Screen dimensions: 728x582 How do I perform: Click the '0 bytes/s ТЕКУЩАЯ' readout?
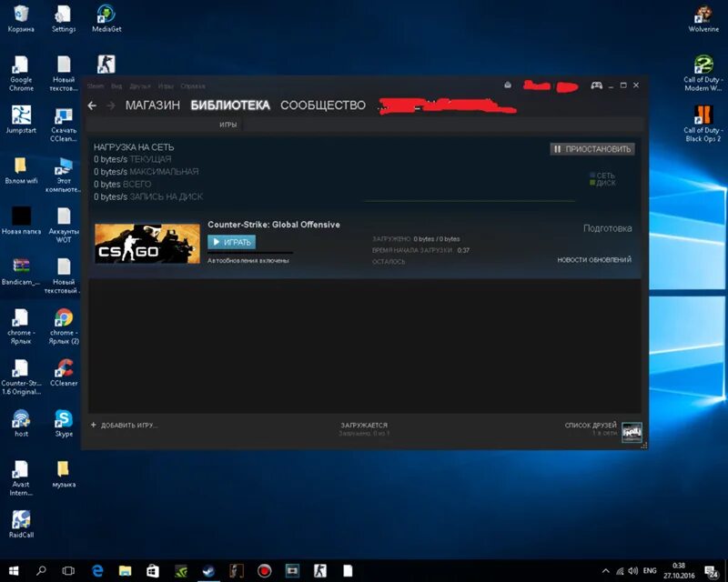(132, 159)
